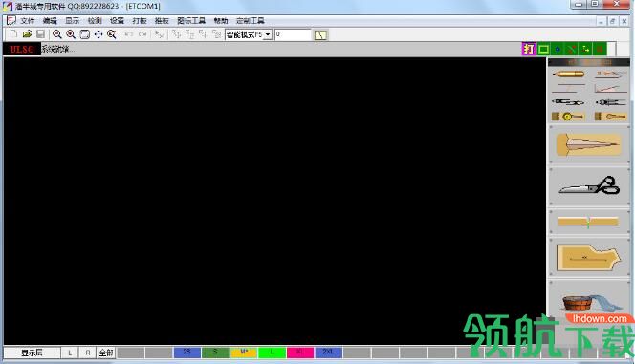This screenshot has width=635, height=364.
Task: Select the brass pencil tool
Action: 568,74
